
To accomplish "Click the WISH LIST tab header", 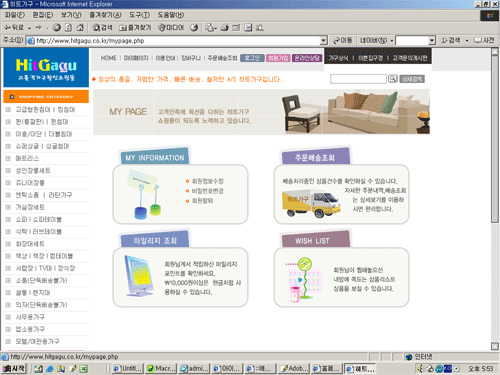I will point(316,240).
